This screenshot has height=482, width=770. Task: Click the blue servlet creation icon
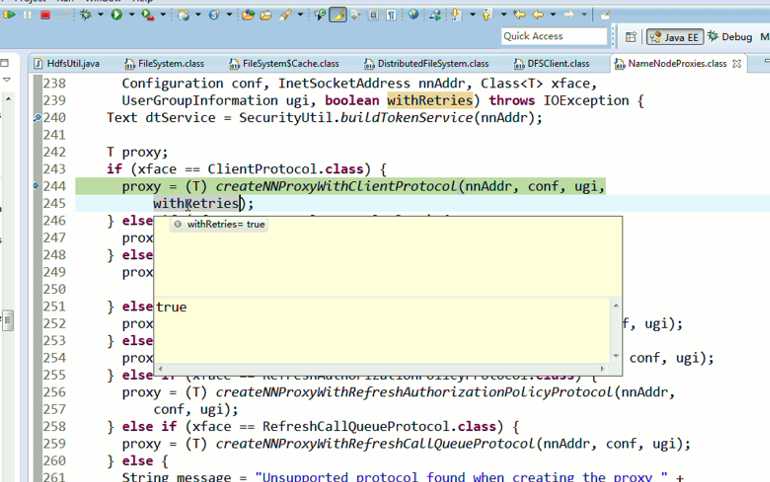click(214, 15)
